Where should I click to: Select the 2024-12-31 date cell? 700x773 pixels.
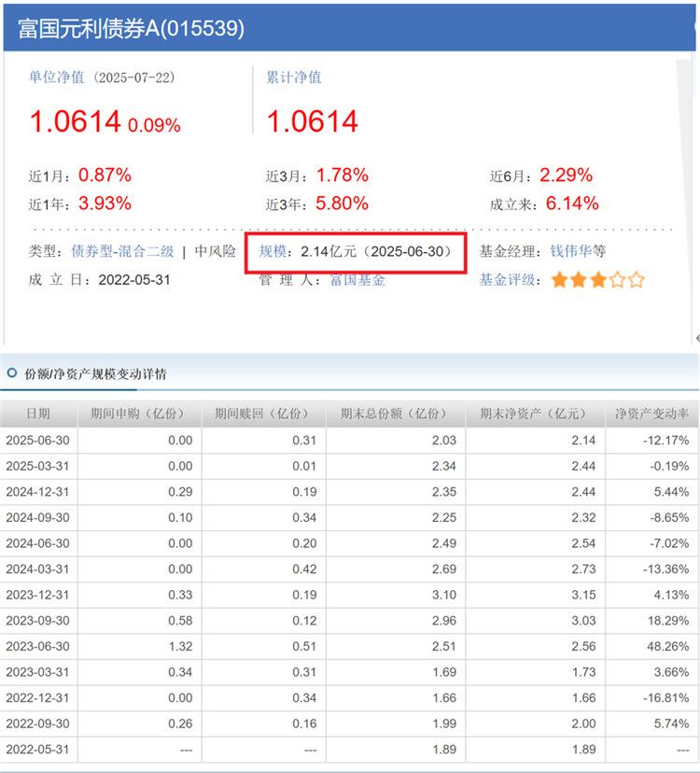coord(38,491)
